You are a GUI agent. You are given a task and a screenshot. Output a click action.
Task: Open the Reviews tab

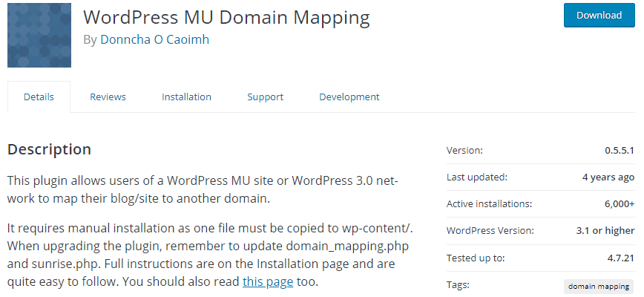pos(108,97)
